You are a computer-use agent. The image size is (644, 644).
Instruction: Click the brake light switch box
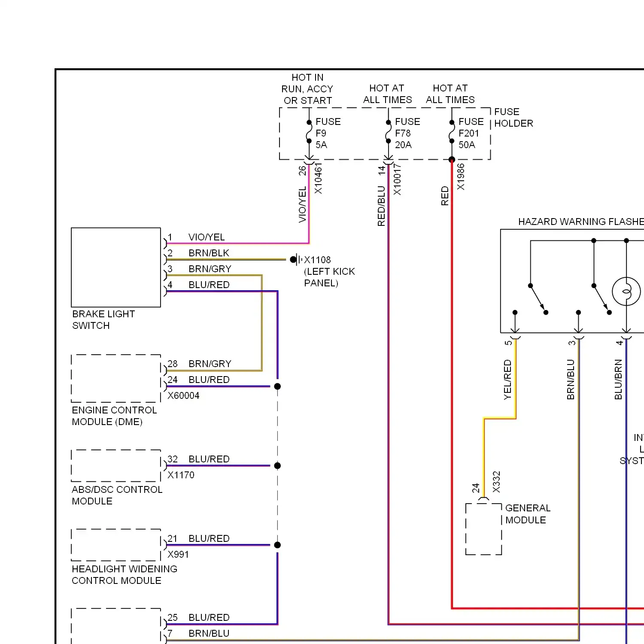[x=116, y=267]
